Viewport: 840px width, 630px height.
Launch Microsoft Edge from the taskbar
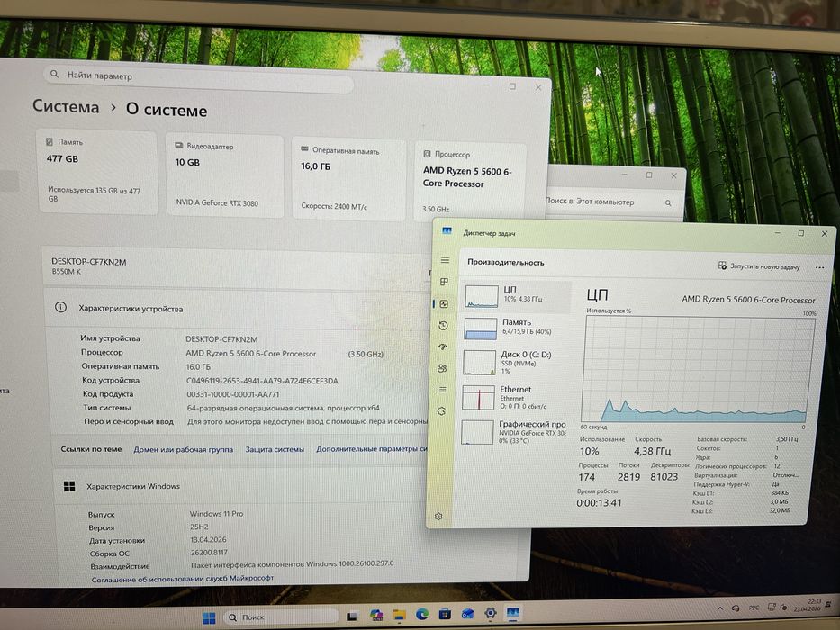point(422,615)
